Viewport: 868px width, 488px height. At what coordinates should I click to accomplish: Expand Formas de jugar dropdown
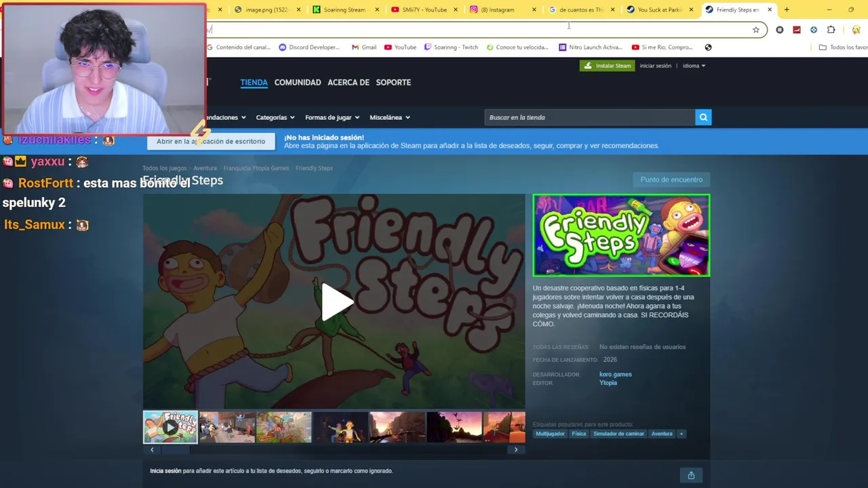[332, 117]
